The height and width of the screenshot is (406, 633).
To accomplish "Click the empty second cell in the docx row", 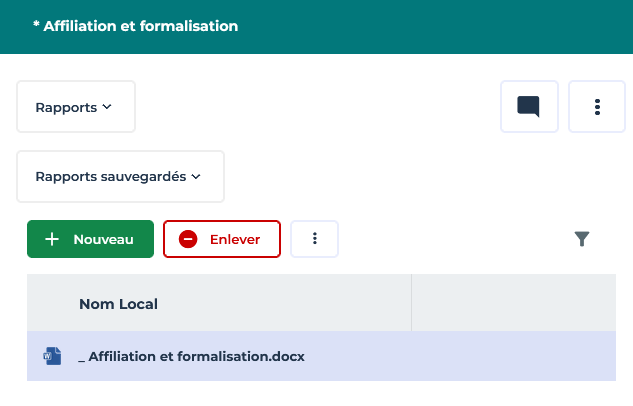I will [x=513, y=356].
